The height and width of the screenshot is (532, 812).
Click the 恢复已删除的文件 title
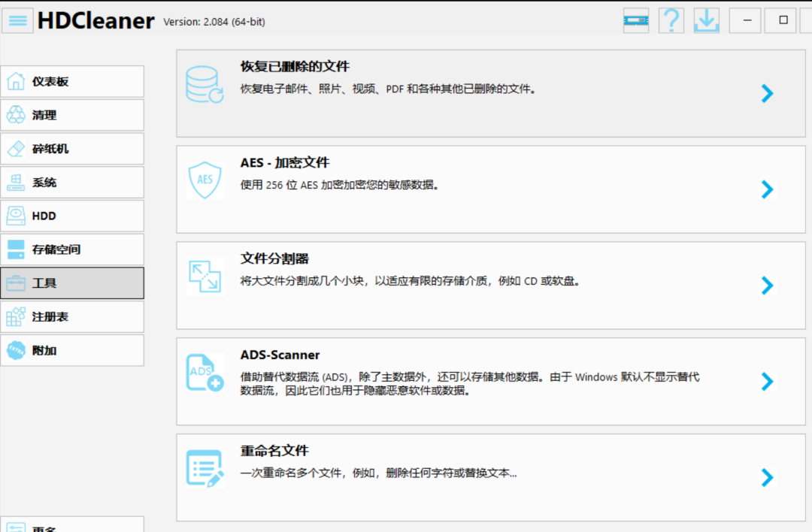tap(295, 67)
